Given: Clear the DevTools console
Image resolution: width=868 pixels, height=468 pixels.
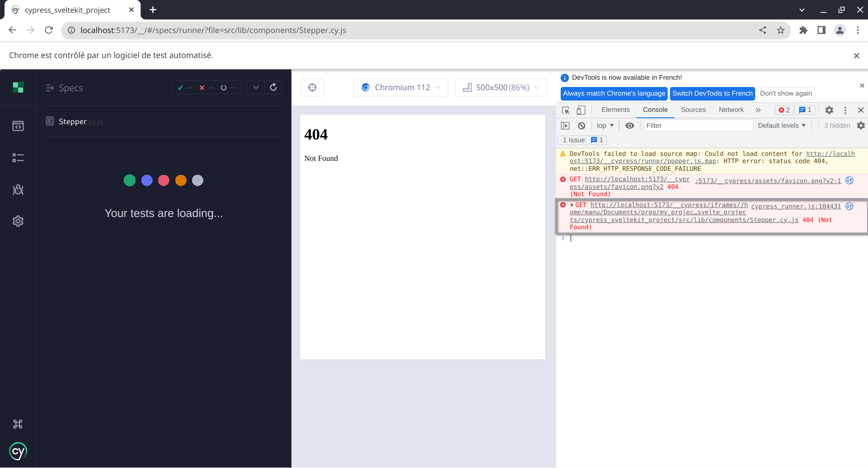Looking at the screenshot, I should point(582,125).
